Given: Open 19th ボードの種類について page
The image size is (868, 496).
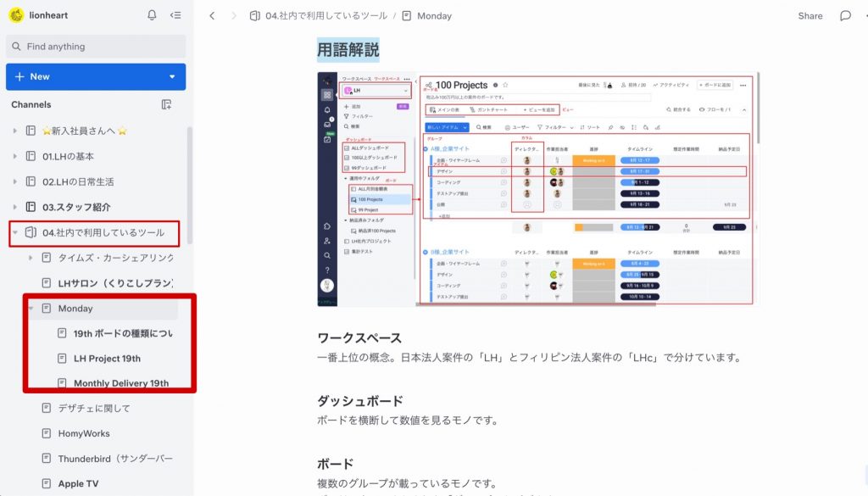Looking at the screenshot, I should coord(123,334).
